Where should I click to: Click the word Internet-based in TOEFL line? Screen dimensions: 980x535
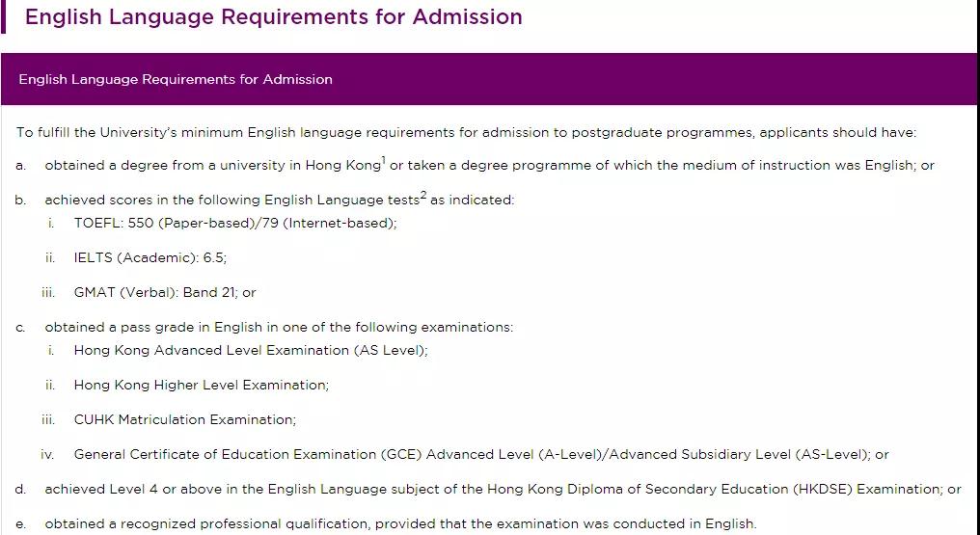pyautogui.click(x=338, y=223)
